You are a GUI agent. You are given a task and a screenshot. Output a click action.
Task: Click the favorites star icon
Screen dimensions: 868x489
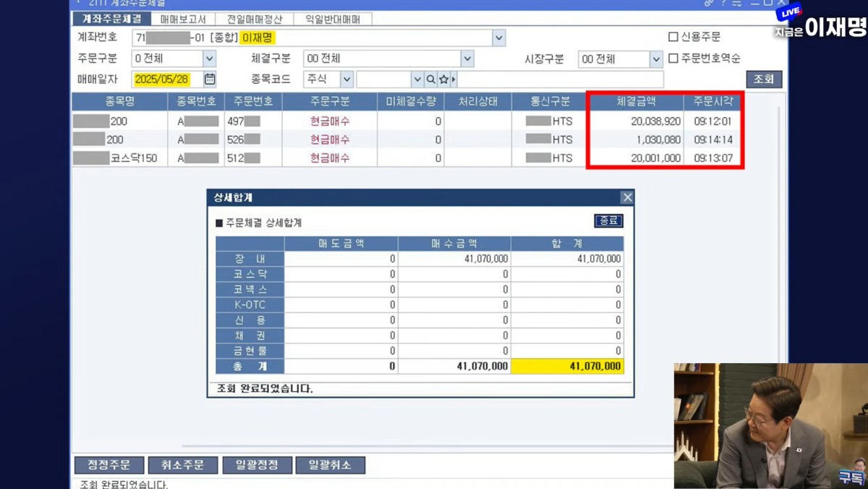click(x=443, y=79)
